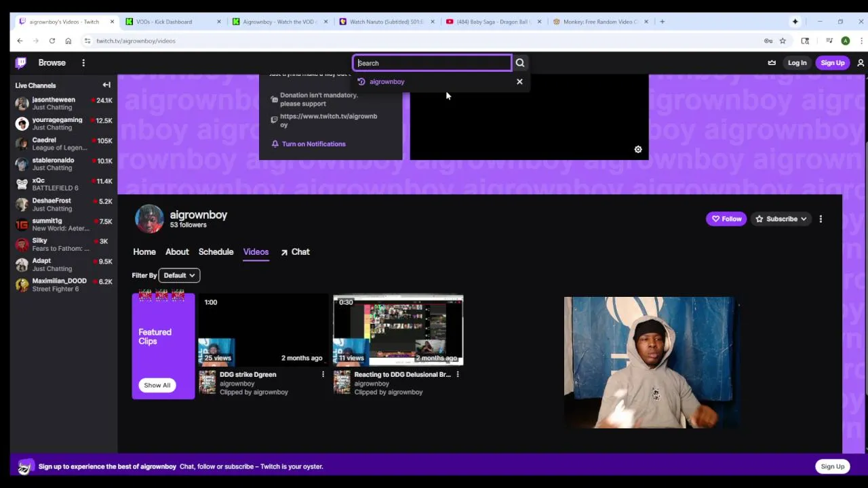Open Caedrel live channel
Image resolution: width=868 pixels, height=488 pixels.
tap(64, 144)
